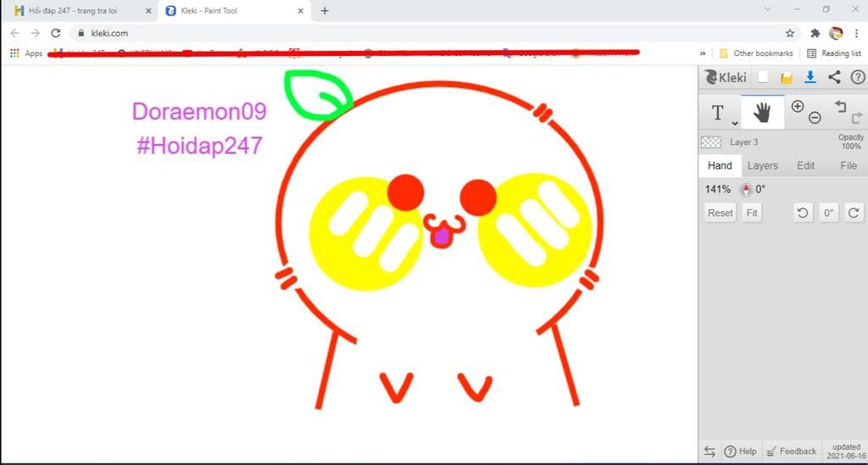The width and height of the screenshot is (868, 465).
Task: Zoom out with the minus magnifier
Action: [x=815, y=117]
